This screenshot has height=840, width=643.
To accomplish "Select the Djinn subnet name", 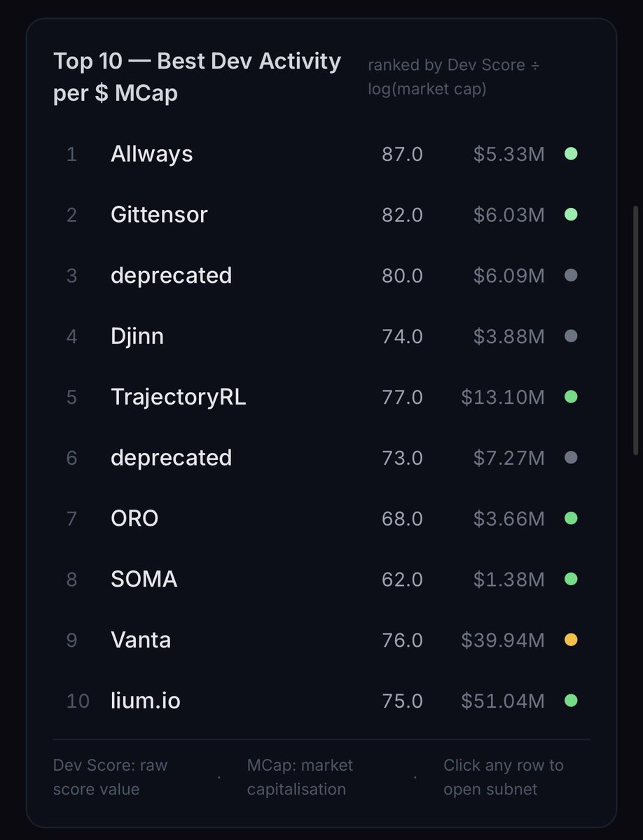I will (x=137, y=337).
